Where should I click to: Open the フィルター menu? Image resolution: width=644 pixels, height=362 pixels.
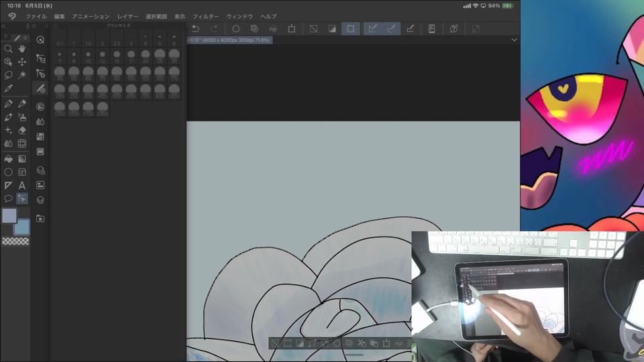206,16
